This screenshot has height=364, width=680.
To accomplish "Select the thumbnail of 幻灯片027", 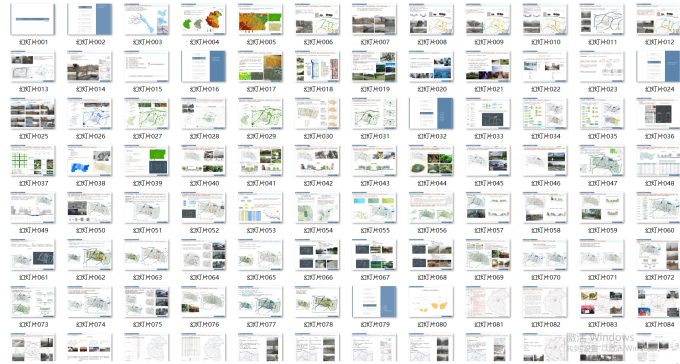I will point(147,113).
